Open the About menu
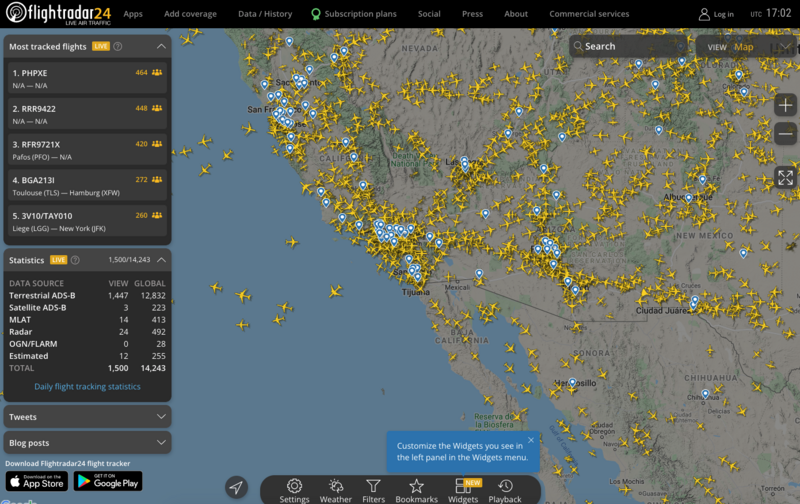Viewport: 800px width, 504px height. point(516,14)
